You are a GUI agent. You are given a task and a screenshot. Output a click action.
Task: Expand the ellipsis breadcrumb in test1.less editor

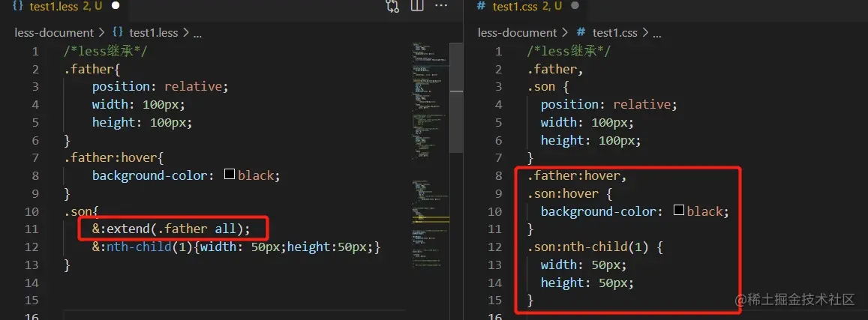pyautogui.click(x=197, y=33)
